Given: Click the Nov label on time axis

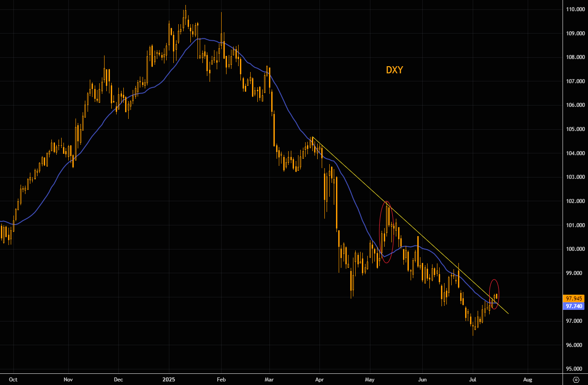Looking at the screenshot, I should click(68, 379).
